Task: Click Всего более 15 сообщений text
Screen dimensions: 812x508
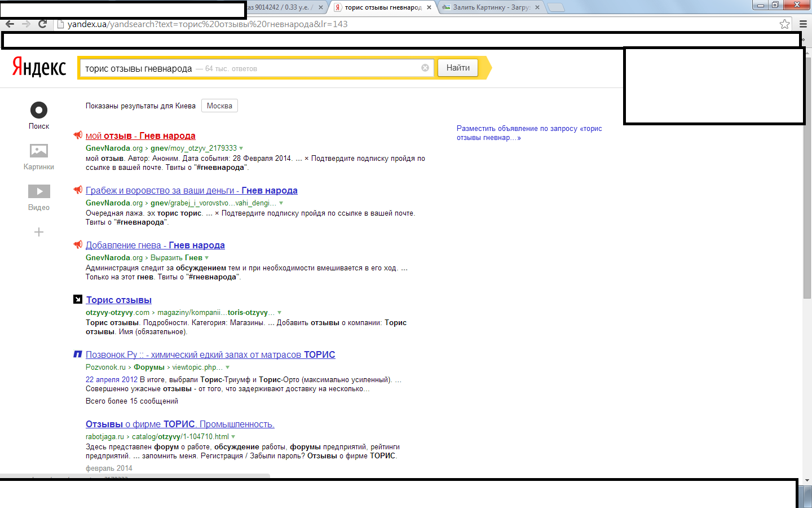Action: click(132, 401)
